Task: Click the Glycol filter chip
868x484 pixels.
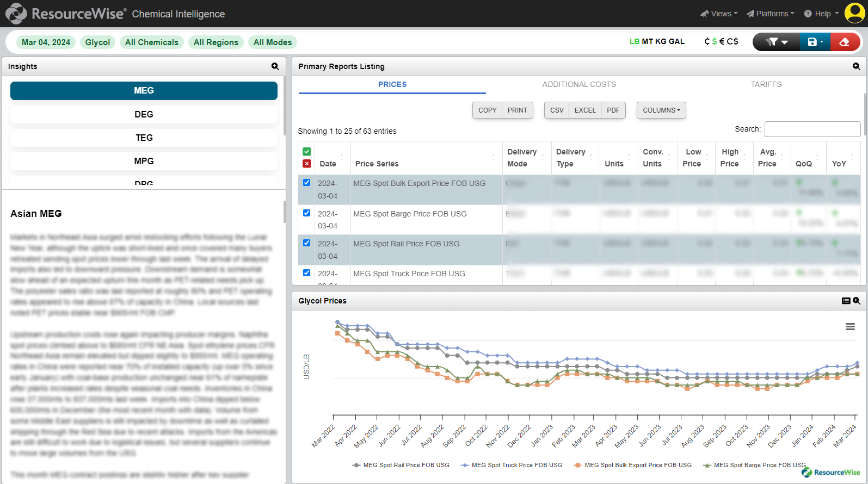Action: tap(97, 42)
